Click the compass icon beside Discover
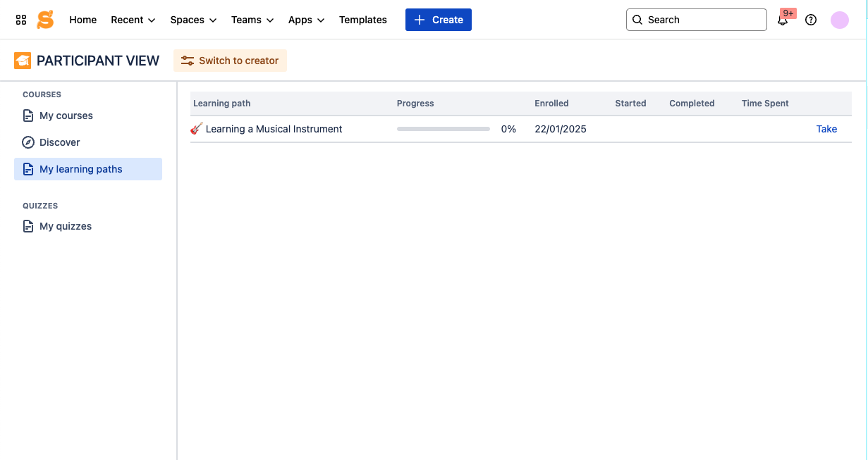868x460 pixels. point(28,142)
